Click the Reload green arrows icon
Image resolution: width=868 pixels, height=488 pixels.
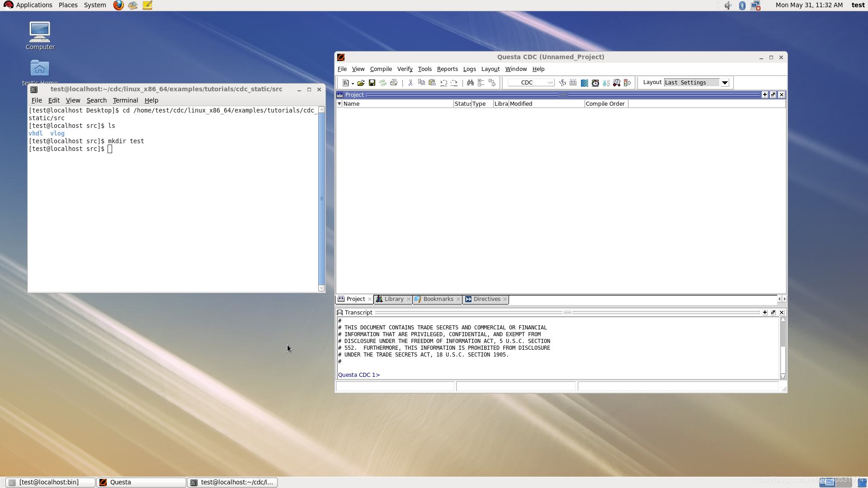click(383, 83)
